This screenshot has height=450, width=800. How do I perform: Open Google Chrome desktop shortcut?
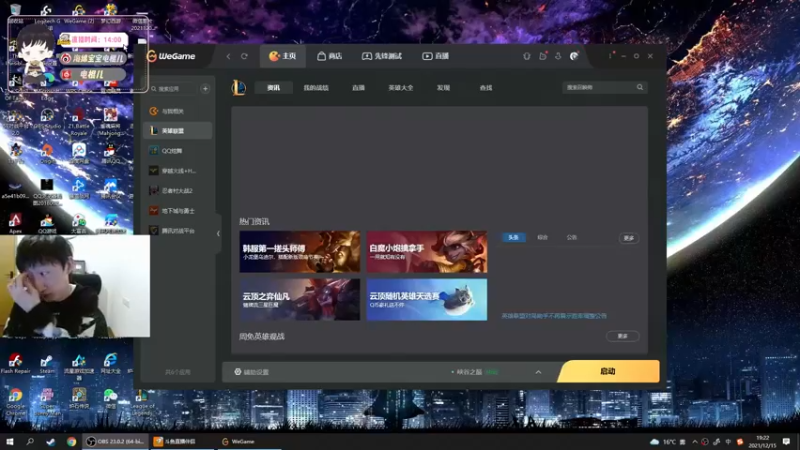pos(15,402)
